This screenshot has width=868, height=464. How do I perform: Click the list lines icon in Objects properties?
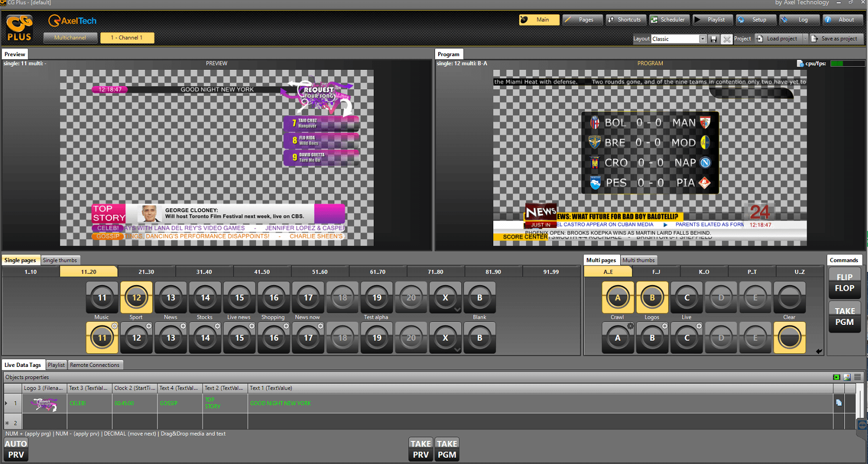[858, 377]
